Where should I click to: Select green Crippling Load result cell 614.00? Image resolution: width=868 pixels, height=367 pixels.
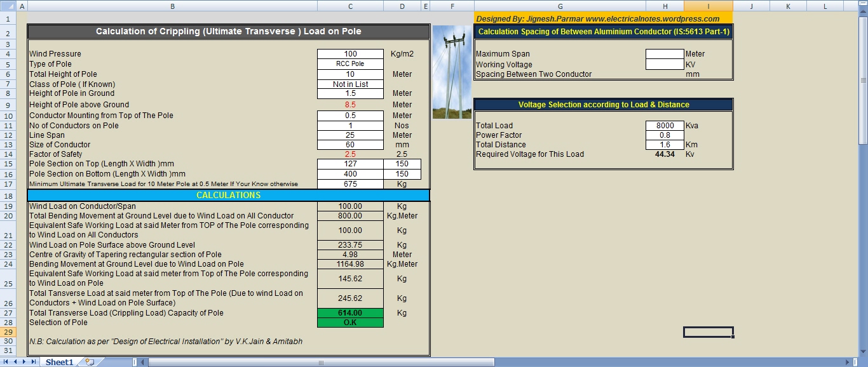pyautogui.click(x=350, y=313)
